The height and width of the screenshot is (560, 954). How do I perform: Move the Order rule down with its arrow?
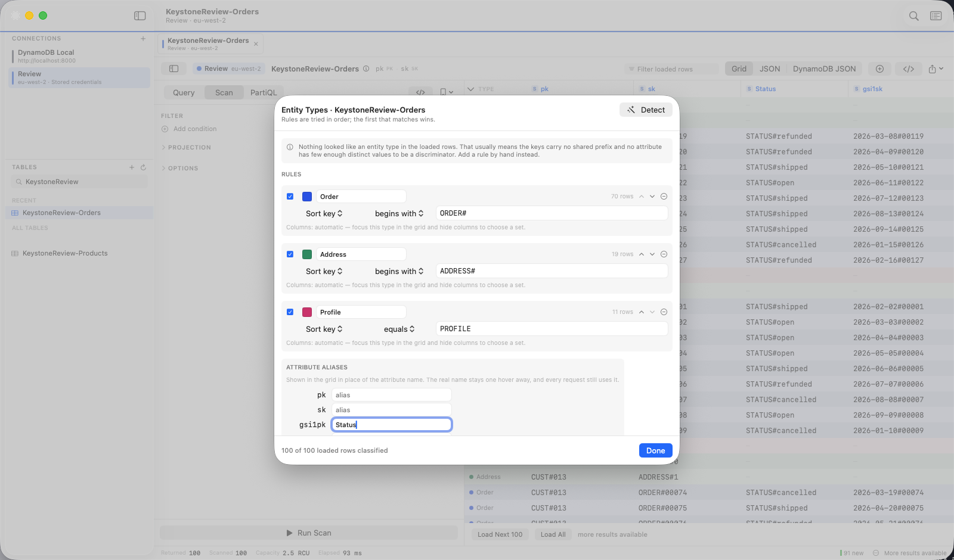point(652,197)
